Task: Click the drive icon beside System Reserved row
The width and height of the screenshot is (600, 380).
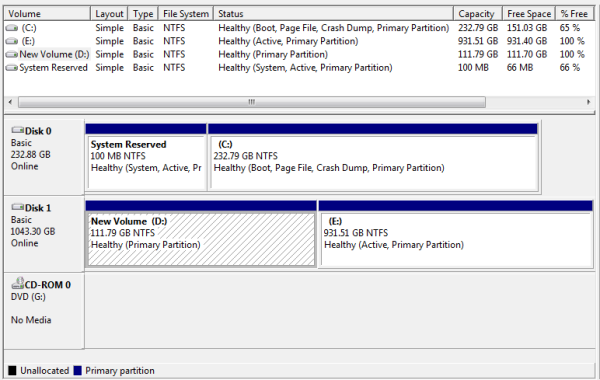Action: tap(12, 68)
